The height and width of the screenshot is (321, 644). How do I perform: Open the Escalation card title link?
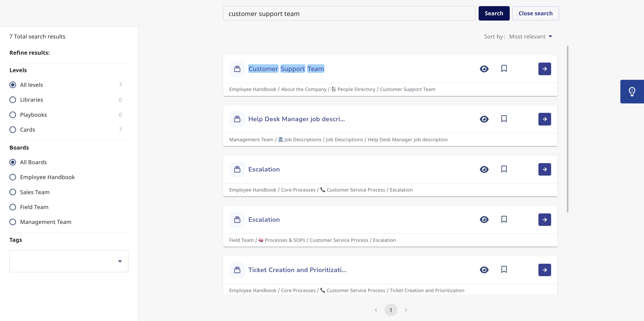tap(264, 169)
